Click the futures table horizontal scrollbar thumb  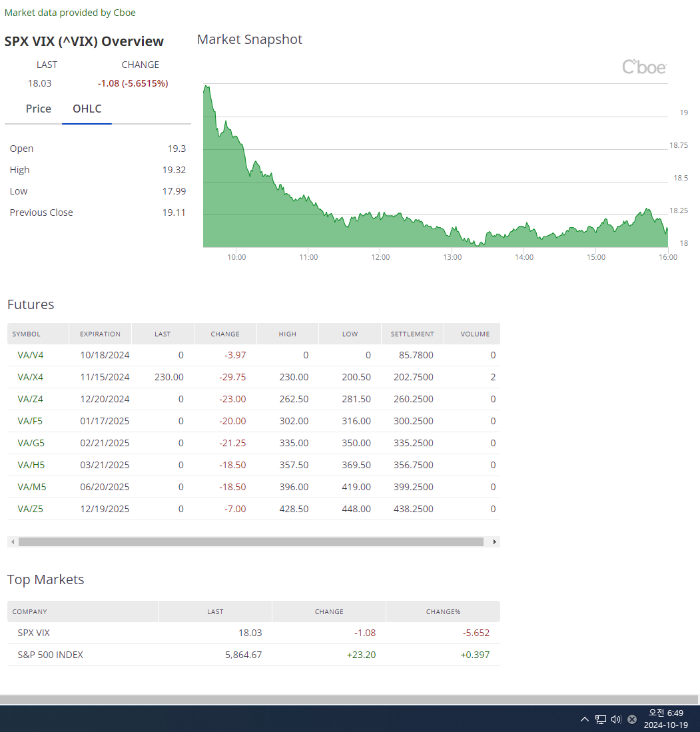click(251, 542)
